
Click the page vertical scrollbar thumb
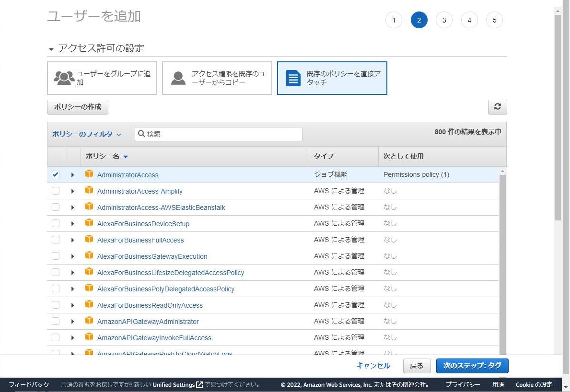tap(558, 117)
